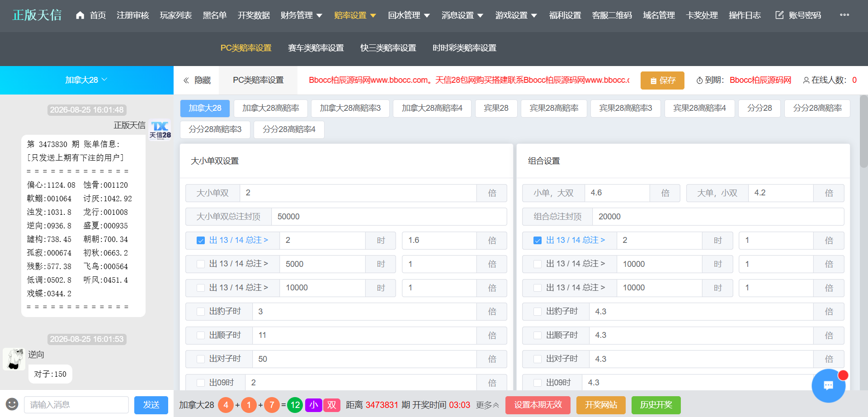Switch to 赛车类赔率设置 tab
Image resolution: width=868 pixels, height=417 pixels.
pos(316,48)
